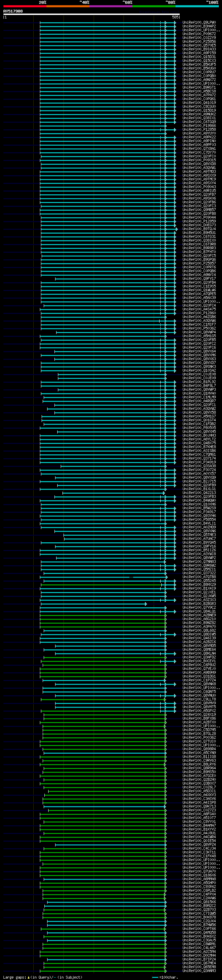
Task: Click the UniRef100_B7HW56 name
Action: pos(199,925)
